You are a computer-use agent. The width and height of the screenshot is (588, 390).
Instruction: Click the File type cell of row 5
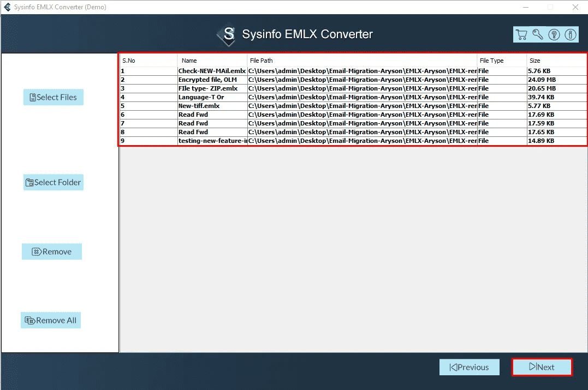tap(502, 106)
